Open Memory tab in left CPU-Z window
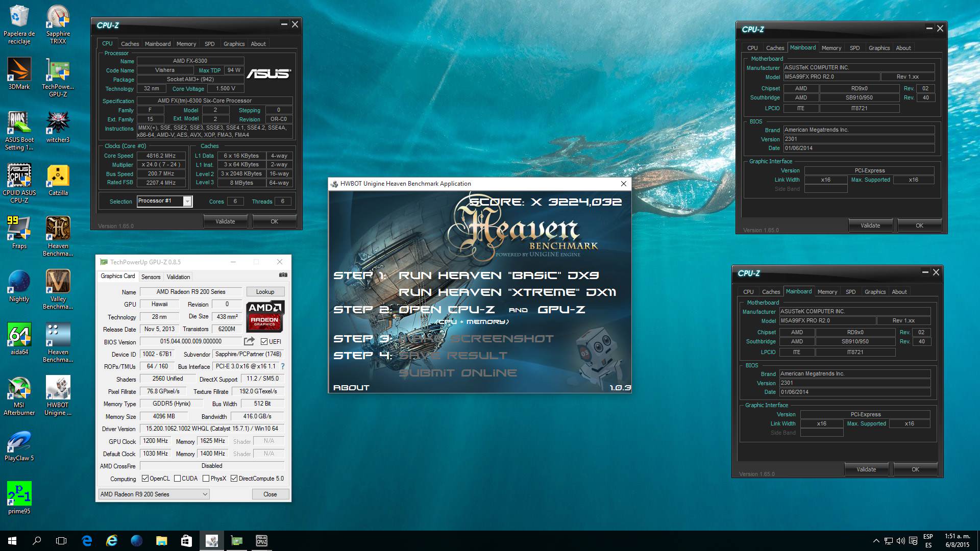This screenshot has height=551, width=980. coord(186,44)
